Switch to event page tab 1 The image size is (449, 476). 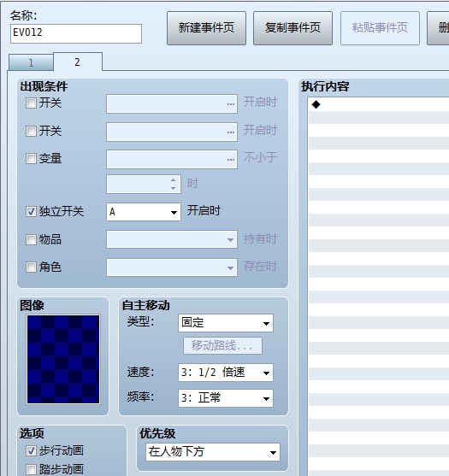pos(31,63)
